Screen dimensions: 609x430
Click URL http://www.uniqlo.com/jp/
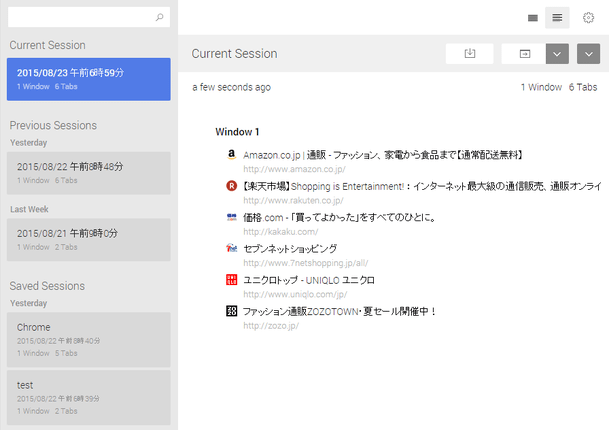tap(295, 294)
